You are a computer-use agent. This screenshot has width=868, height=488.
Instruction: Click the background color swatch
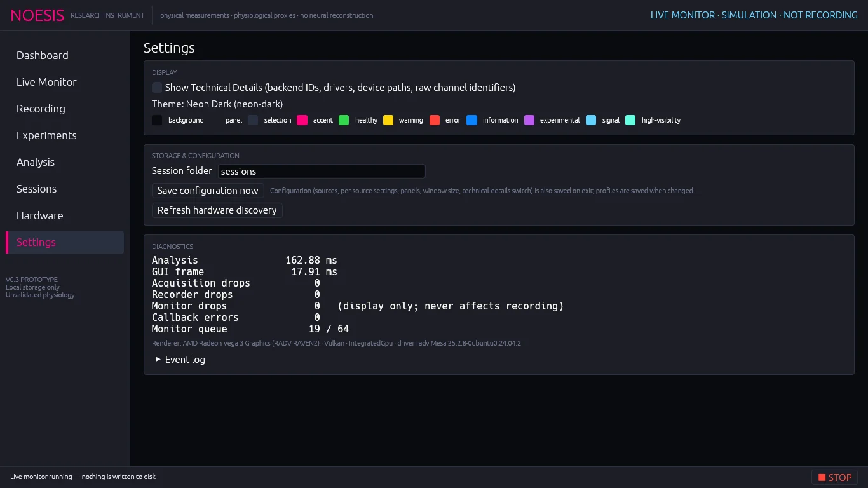[x=157, y=120]
